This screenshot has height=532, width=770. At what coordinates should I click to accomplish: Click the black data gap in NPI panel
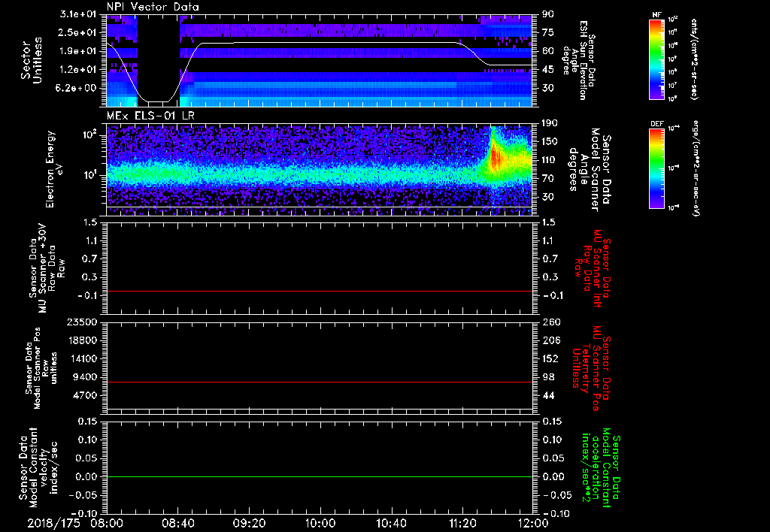point(159,59)
